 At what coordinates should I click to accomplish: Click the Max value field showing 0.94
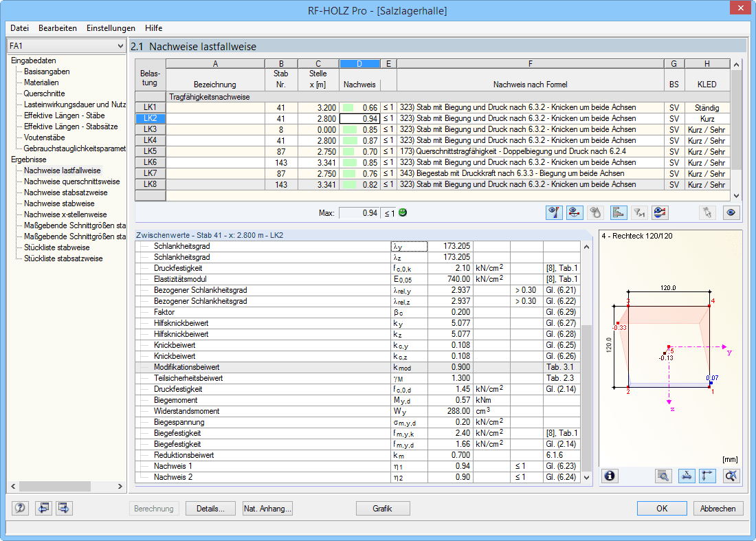point(359,213)
